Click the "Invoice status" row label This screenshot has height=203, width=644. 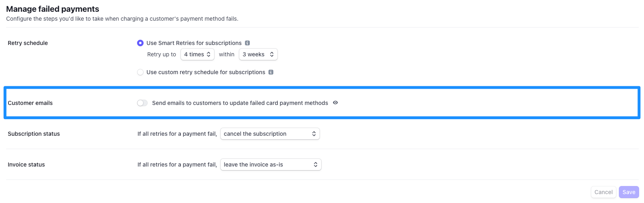pos(26,165)
